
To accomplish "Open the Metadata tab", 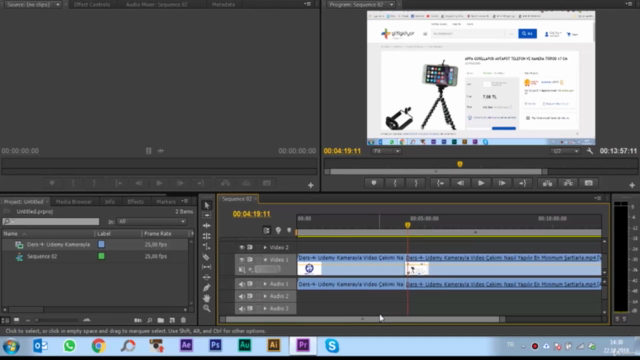I will coord(223,4).
